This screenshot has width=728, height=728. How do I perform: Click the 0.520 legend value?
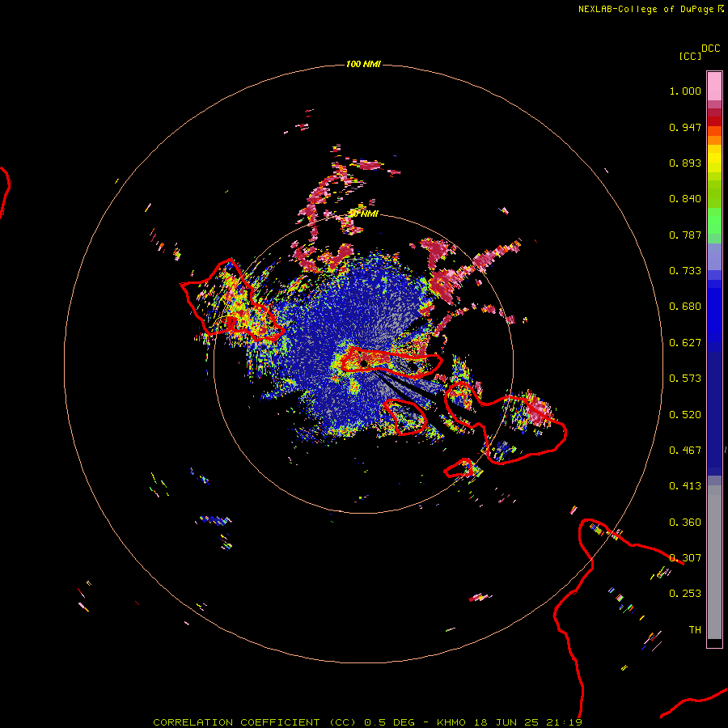click(685, 415)
